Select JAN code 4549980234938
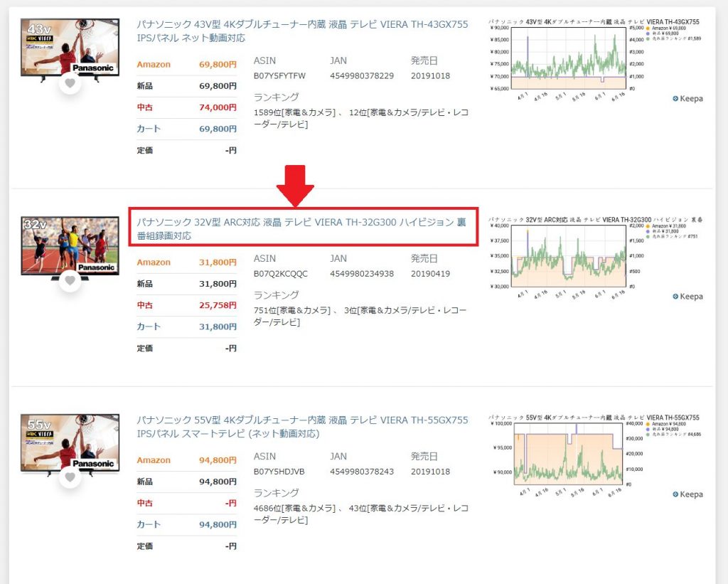 coord(362,274)
